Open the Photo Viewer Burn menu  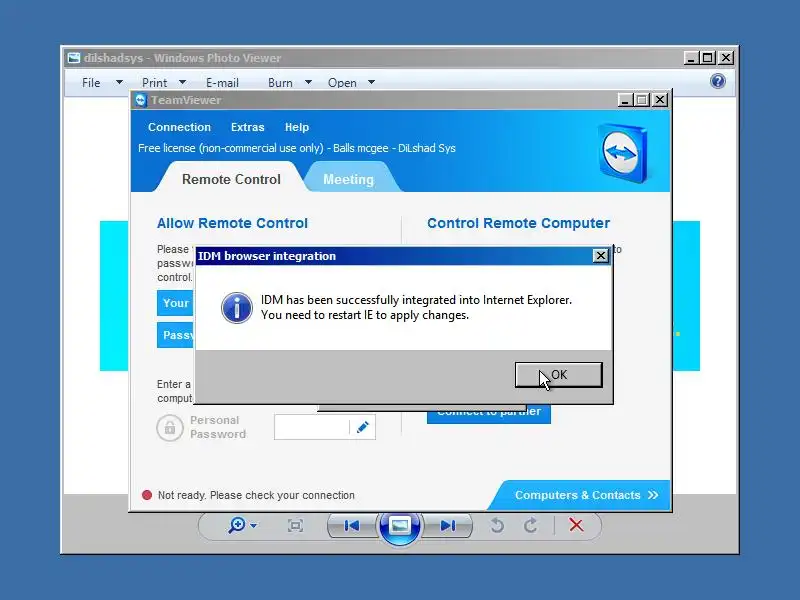[x=280, y=83]
